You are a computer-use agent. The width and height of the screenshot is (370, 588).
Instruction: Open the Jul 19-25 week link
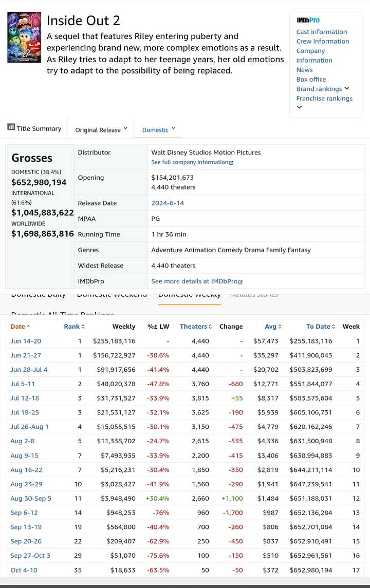25,412
